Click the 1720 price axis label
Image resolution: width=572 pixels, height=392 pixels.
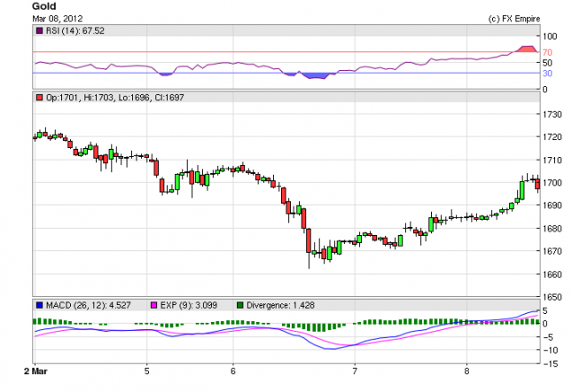(x=552, y=137)
